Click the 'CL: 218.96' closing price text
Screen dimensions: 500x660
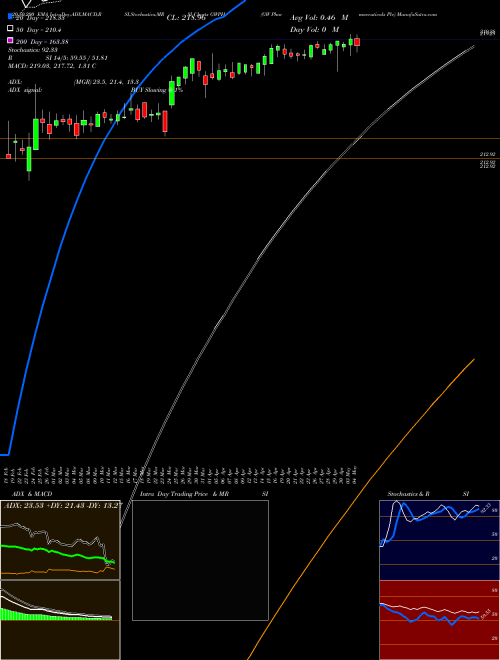(x=186, y=18)
